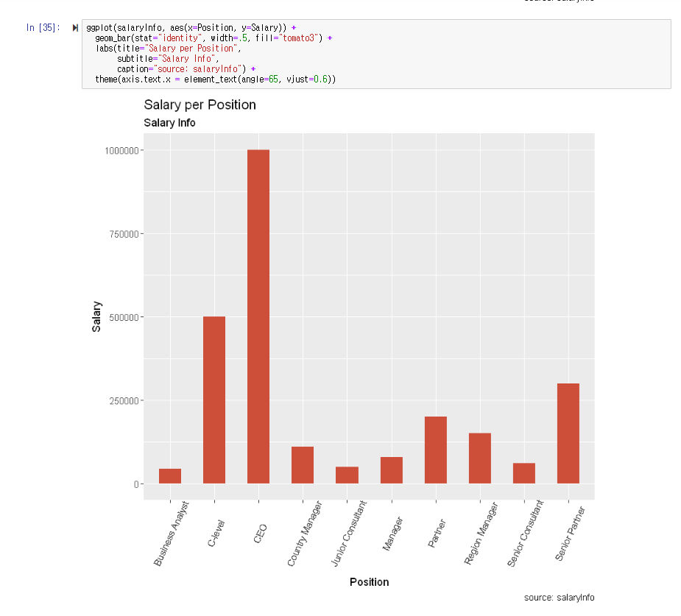Click the Country Manager bar
The height and width of the screenshot is (616, 681).
click(x=303, y=465)
